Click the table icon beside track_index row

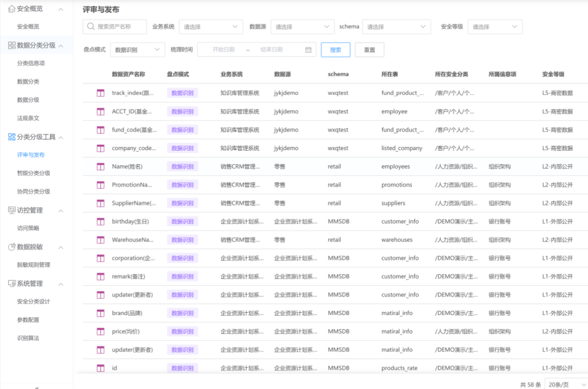[x=101, y=93]
